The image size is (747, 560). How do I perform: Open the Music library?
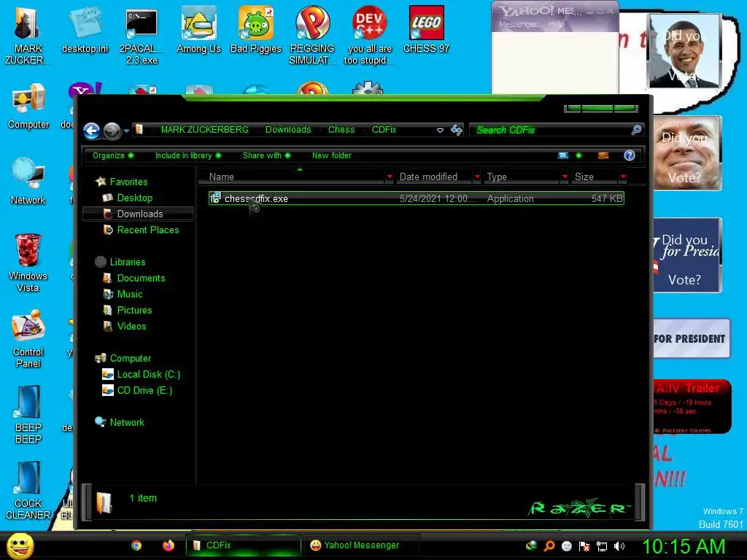[130, 295]
